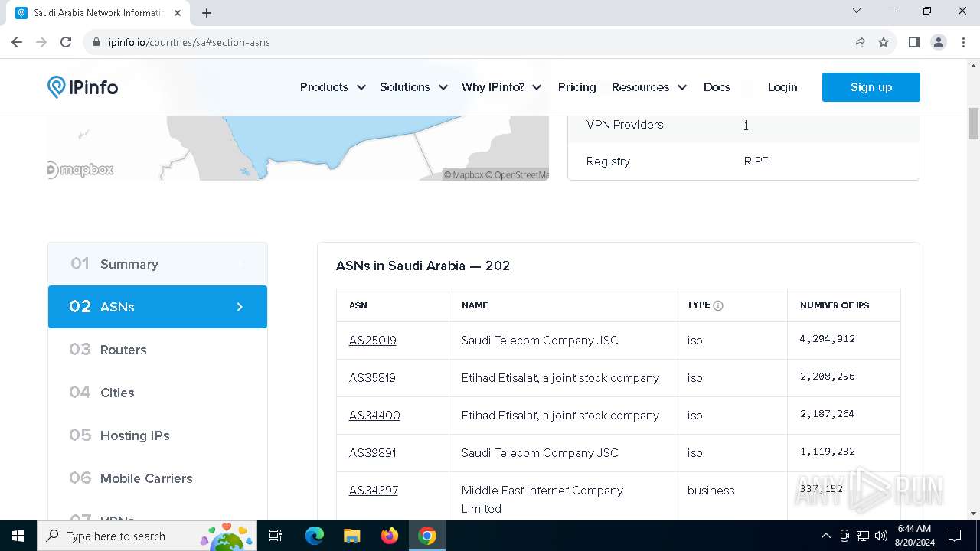The image size is (980, 551).
Task: Open the AS34397 link
Action: 374,491
